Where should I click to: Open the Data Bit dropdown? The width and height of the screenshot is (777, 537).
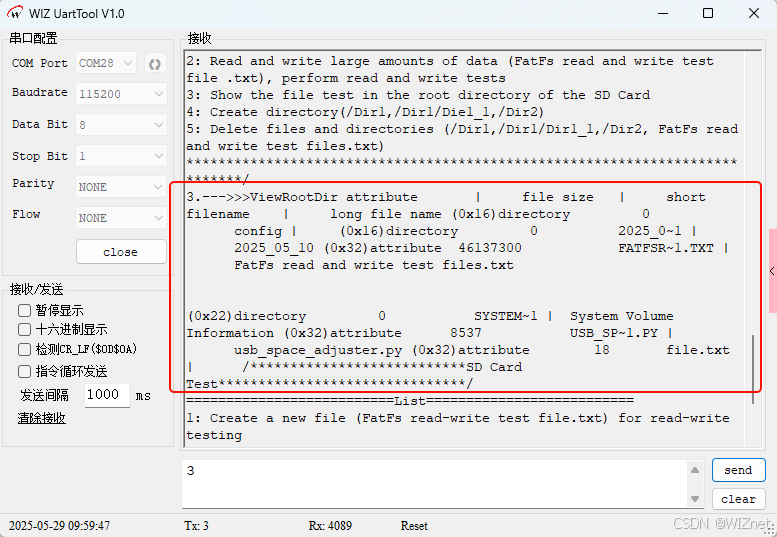pos(121,125)
